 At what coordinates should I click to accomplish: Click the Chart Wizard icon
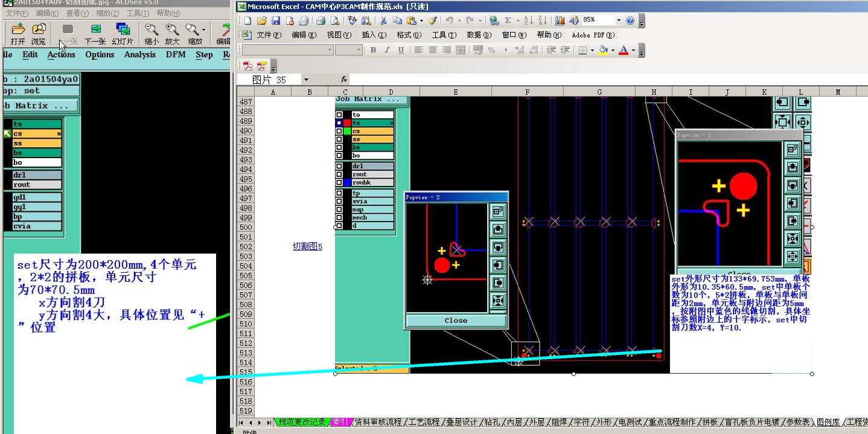(x=560, y=21)
